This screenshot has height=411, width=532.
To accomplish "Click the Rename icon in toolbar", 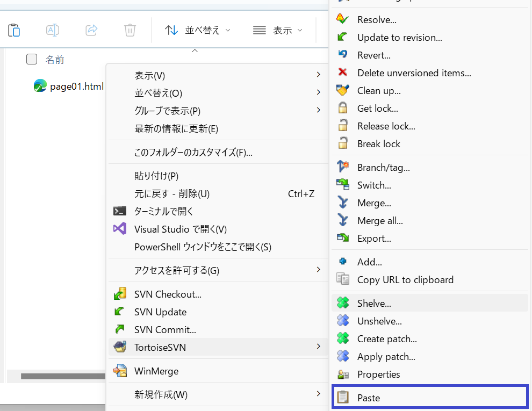I will pos(53,30).
